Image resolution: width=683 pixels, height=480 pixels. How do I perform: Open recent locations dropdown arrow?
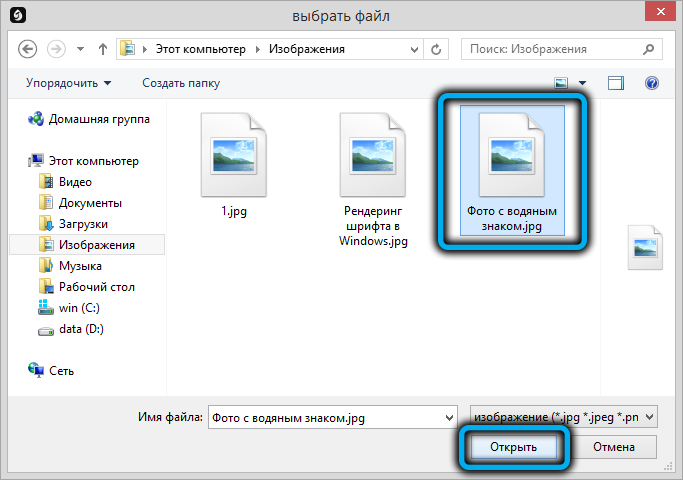(80, 49)
